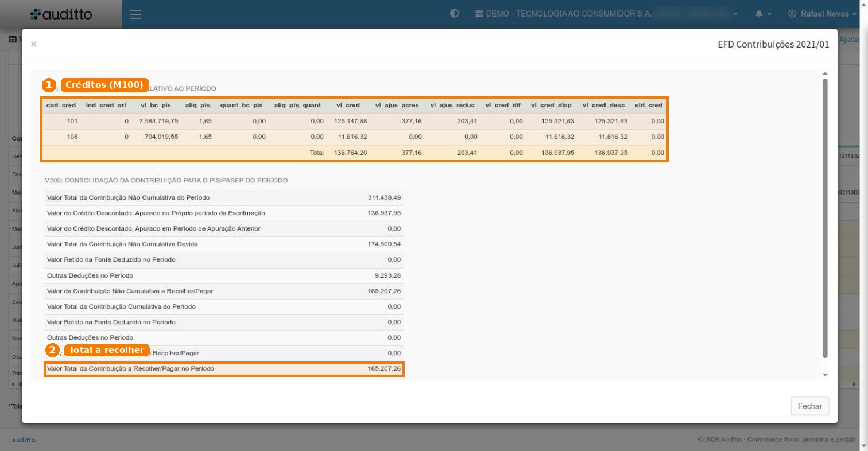868x451 pixels.
Task: Select the Créditos (M100) label
Action: [x=104, y=85]
